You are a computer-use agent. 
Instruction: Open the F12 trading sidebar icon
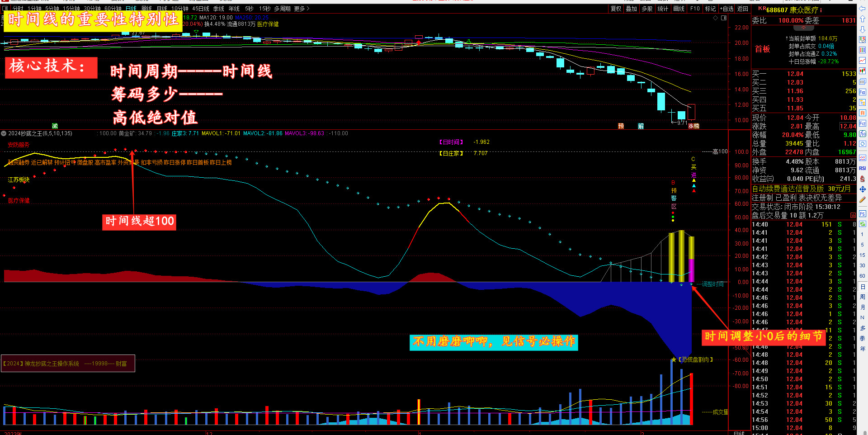coord(863,123)
